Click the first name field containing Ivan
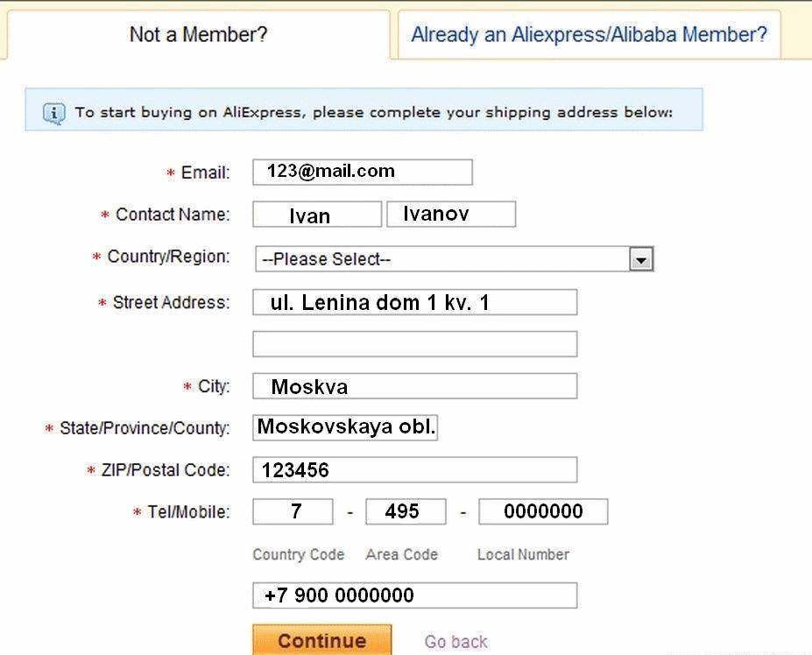812x655 pixels. (x=317, y=215)
